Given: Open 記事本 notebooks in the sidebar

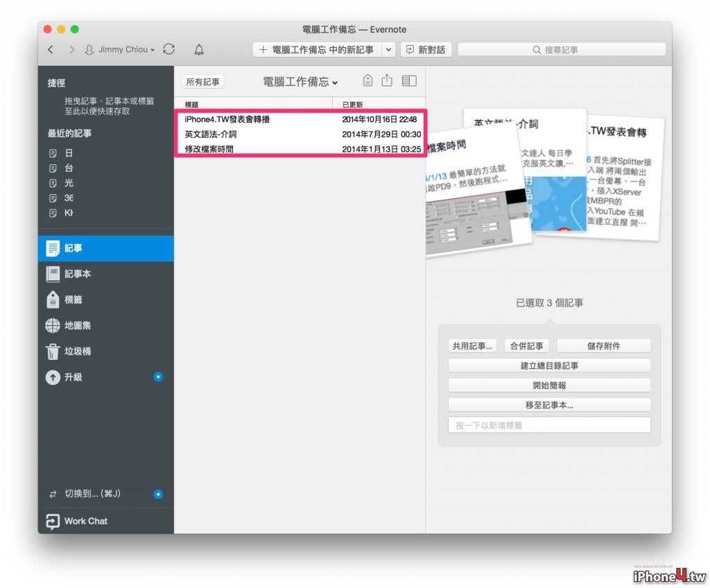Looking at the screenshot, I should click(x=106, y=274).
